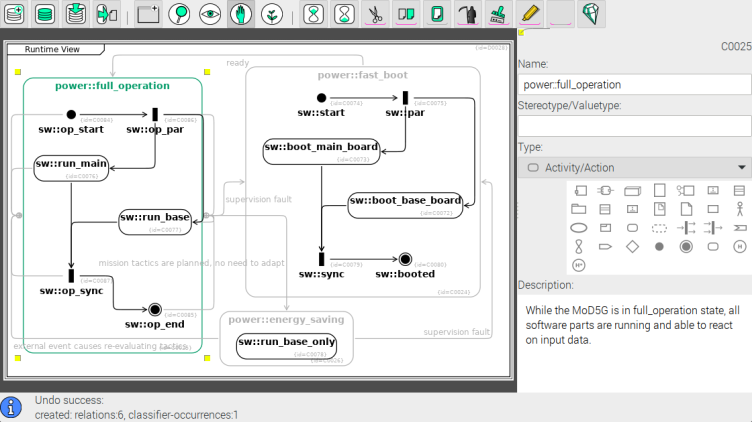Open a new window via toolbar
Viewport: 752px width, 422px height.
(148, 14)
